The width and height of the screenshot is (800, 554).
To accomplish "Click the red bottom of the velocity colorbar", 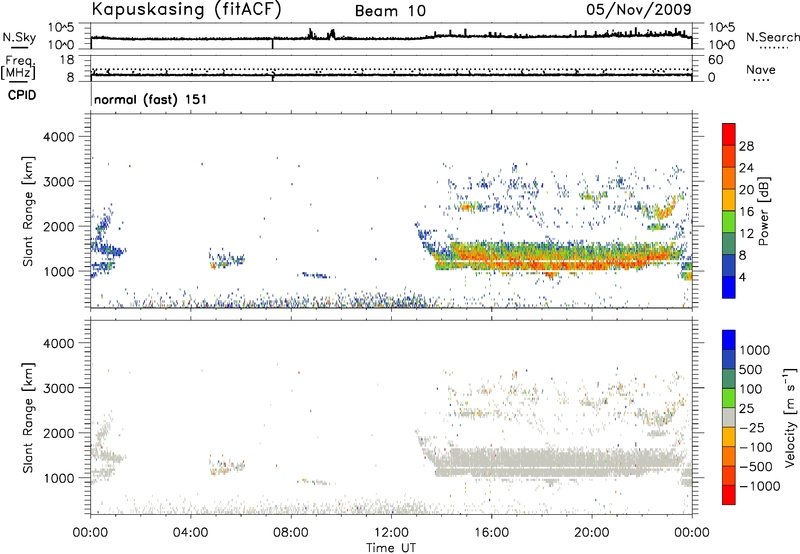I will (729, 495).
